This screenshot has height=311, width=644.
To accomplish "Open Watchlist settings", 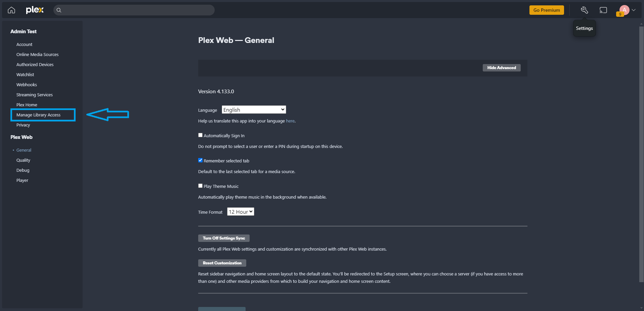I will point(25,75).
